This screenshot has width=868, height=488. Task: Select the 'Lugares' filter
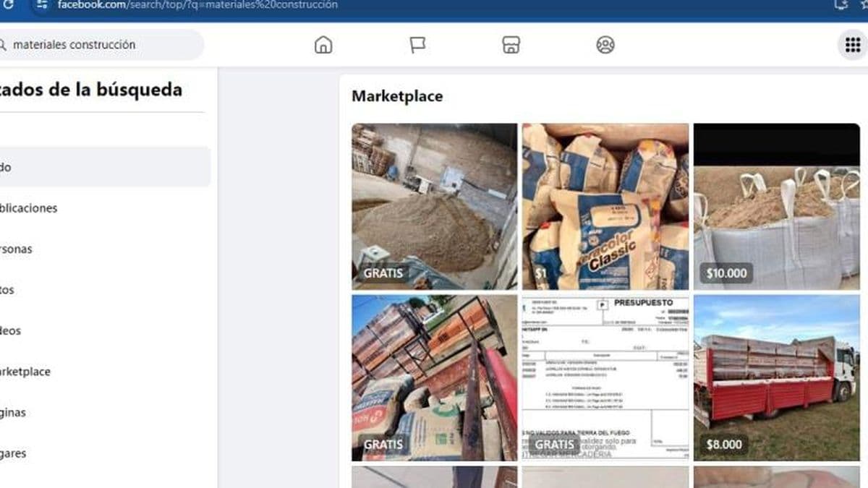click(106, 454)
